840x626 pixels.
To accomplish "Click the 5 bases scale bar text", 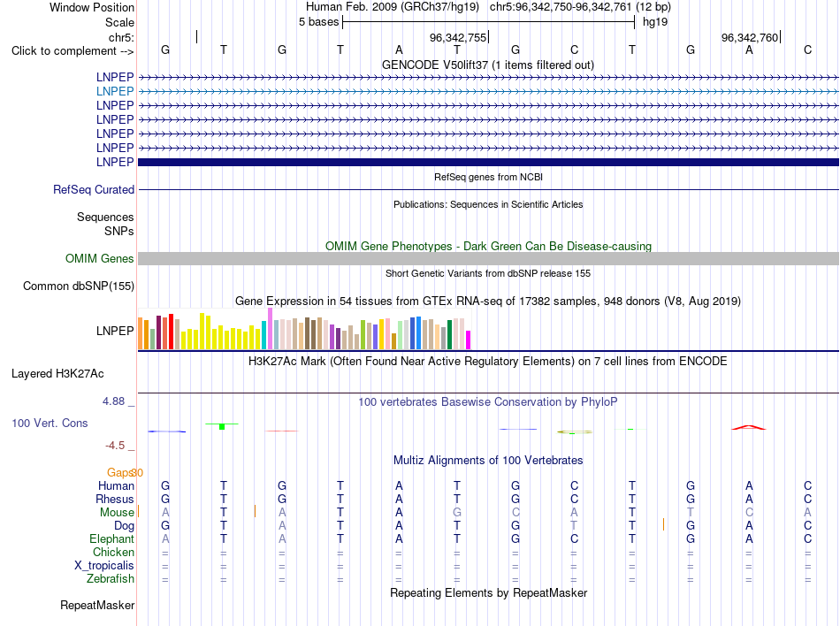I will pyautogui.click(x=318, y=22).
